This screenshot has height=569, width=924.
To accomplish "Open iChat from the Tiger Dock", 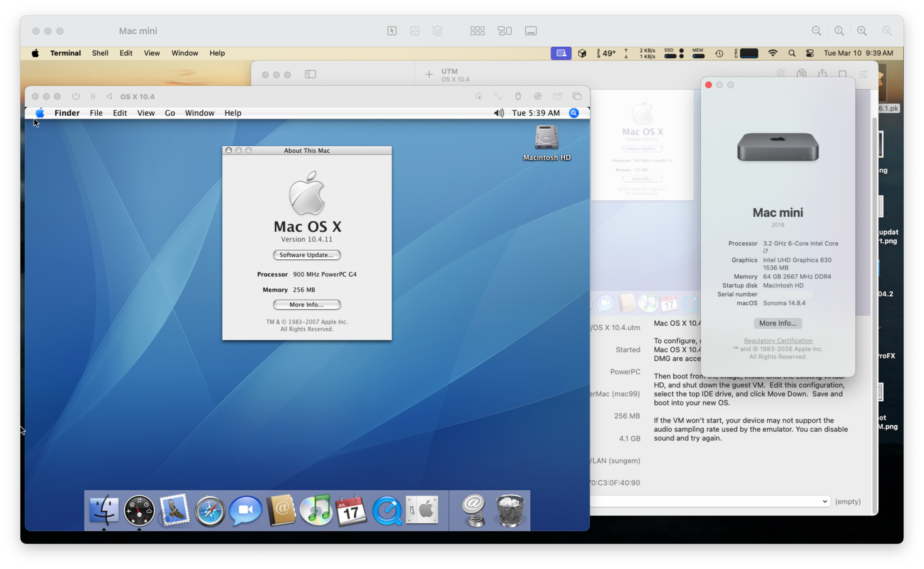I will point(245,511).
